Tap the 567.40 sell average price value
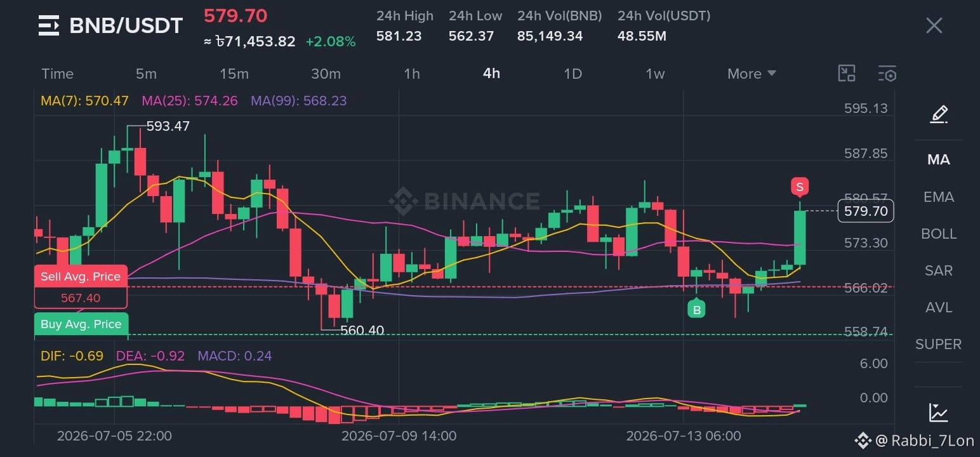The width and height of the screenshot is (980, 457). point(81,298)
